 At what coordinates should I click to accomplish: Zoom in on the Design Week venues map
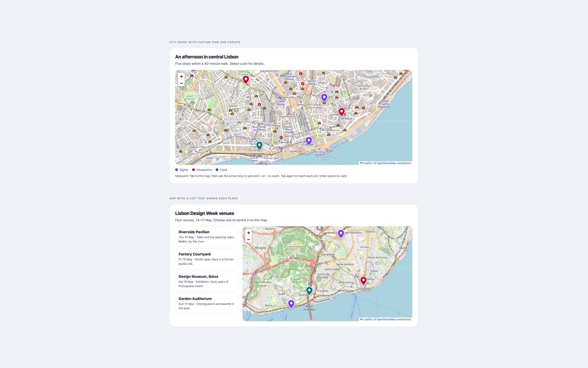[x=248, y=233]
